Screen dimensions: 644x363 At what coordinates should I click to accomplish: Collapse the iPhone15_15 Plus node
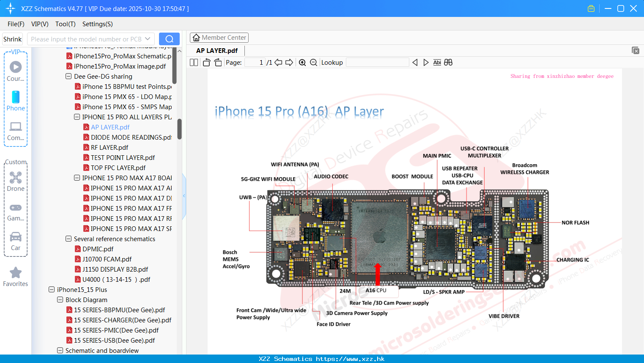(52, 290)
